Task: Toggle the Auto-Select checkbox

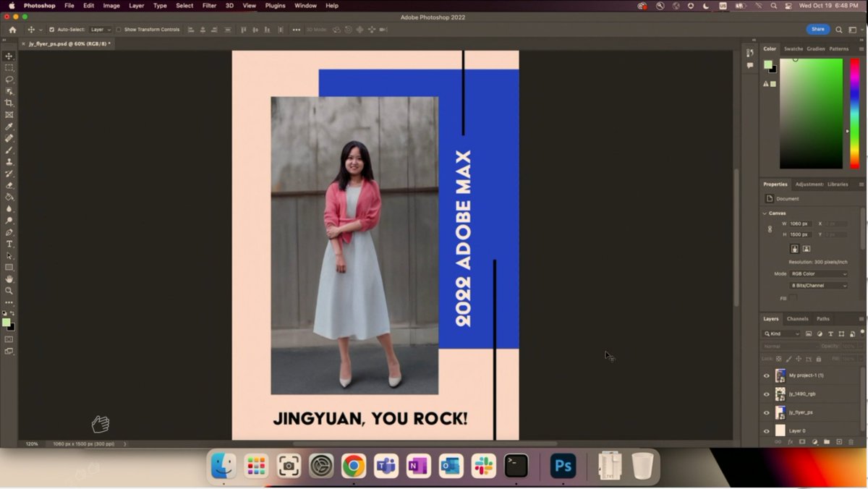Action: pos(51,30)
